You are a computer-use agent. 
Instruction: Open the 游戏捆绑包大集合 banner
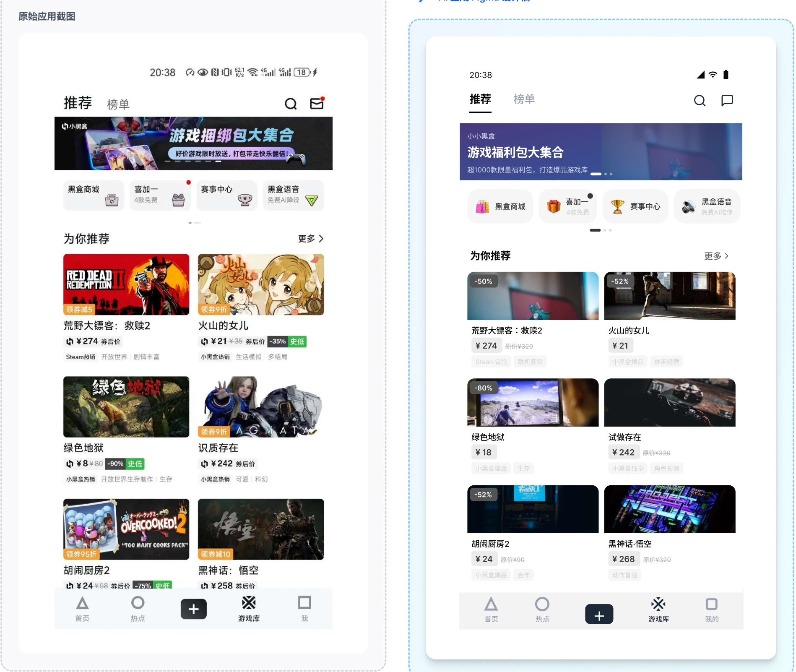(193, 143)
